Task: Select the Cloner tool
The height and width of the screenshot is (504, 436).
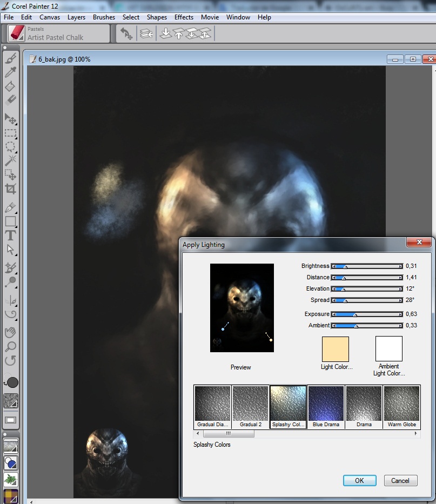Action: [10, 268]
